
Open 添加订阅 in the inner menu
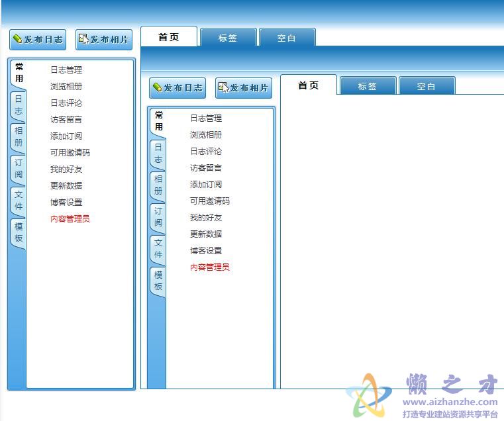tap(206, 185)
